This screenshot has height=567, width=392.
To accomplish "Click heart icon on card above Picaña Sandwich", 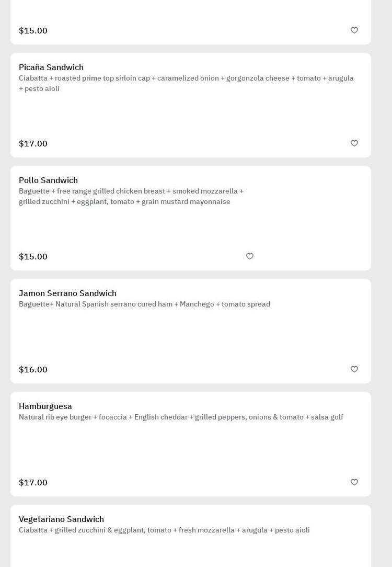I will point(354,30).
